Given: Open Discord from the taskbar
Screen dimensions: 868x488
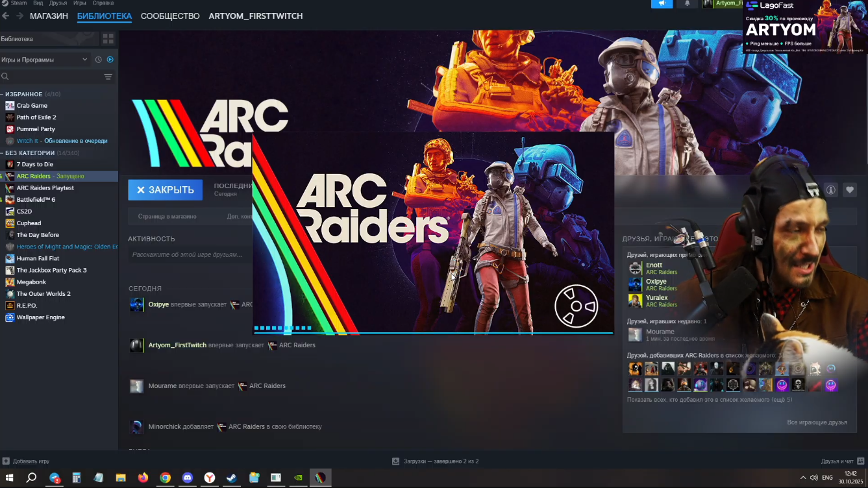Looking at the screenshot, I should [188, 478].
